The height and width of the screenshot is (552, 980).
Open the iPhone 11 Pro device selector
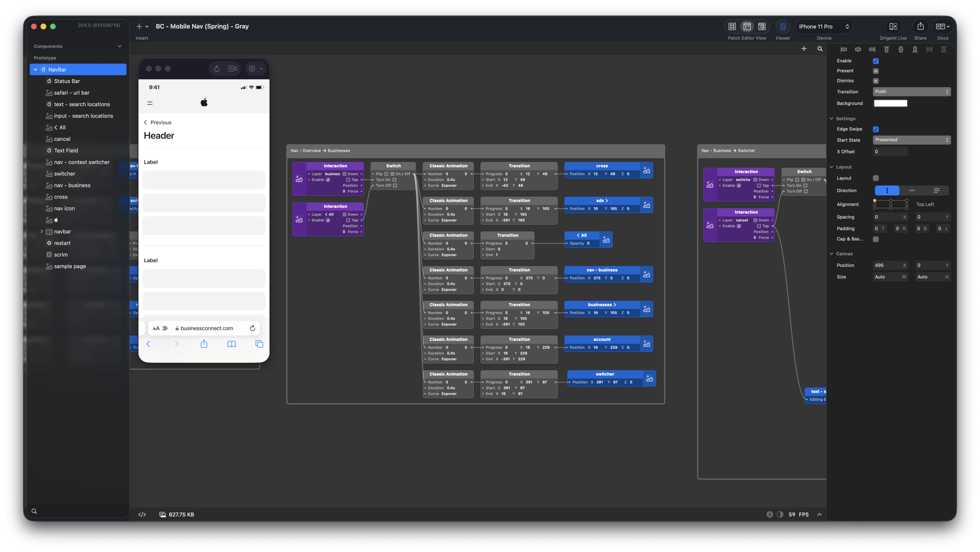click(824, 26)
